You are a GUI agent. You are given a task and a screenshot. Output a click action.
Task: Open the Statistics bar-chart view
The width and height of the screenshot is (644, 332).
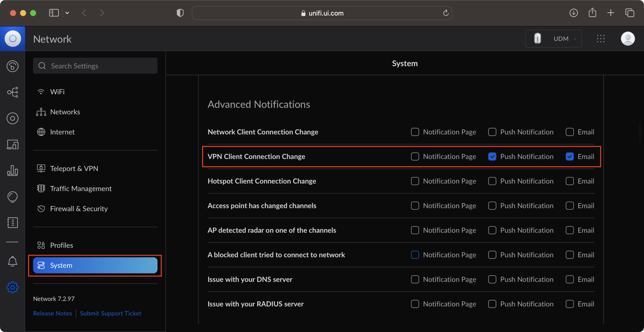point(13,171)
